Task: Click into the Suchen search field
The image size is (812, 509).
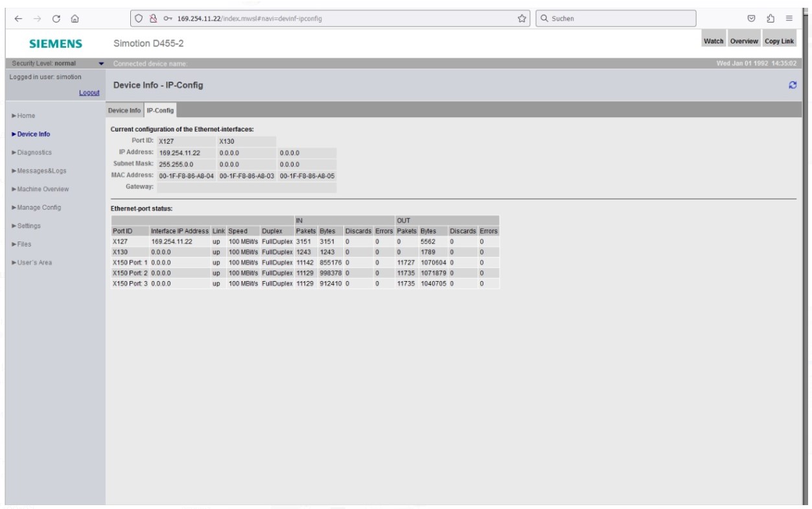Action: point(619,19)
